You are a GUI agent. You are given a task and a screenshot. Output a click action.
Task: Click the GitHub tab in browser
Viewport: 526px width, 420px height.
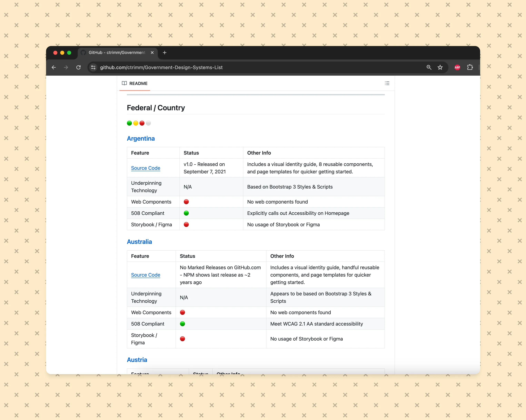coord(116,52)
